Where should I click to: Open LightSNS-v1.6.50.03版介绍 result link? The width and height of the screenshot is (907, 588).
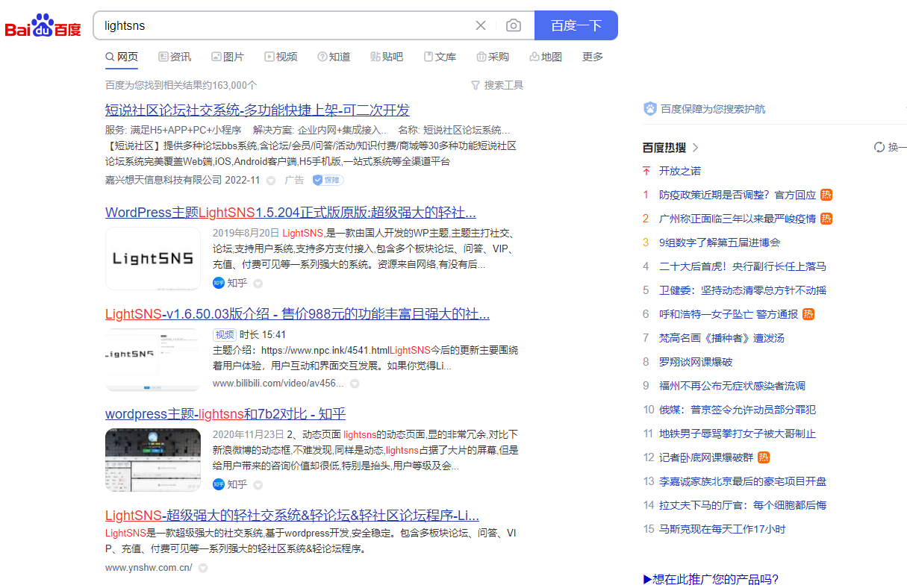pos(297,314)
